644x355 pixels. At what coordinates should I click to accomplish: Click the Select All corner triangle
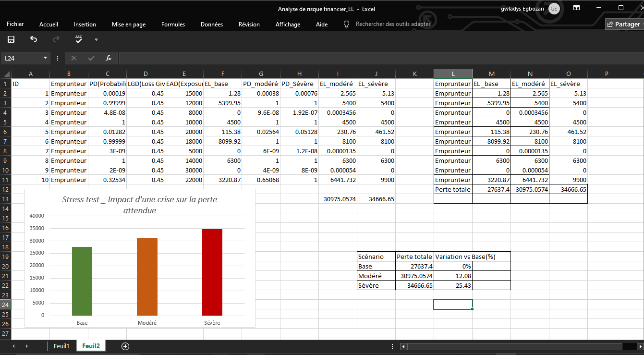[x=6, y=74]
